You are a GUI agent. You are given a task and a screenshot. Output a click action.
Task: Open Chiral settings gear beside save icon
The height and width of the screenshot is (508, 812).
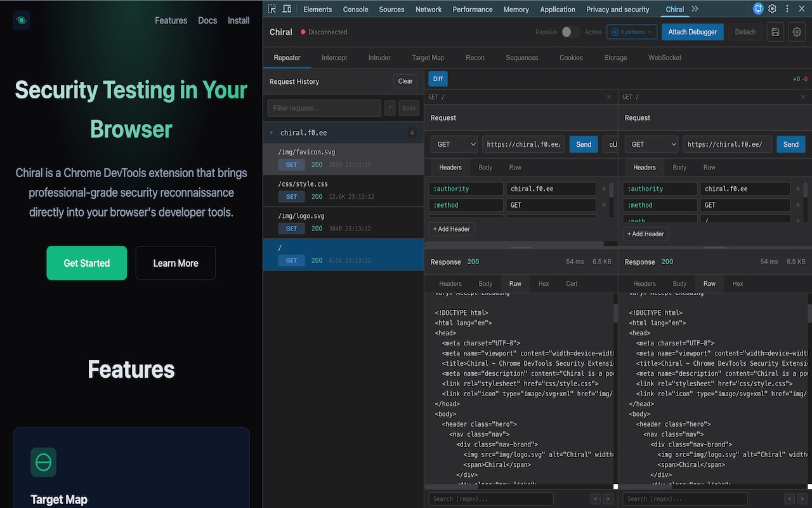[797, 32]
